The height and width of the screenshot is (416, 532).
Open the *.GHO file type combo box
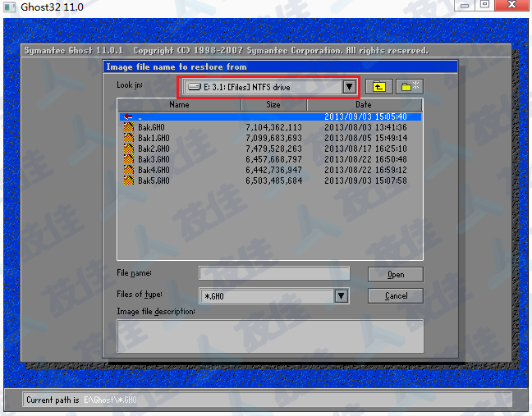[x=274, y=296]
